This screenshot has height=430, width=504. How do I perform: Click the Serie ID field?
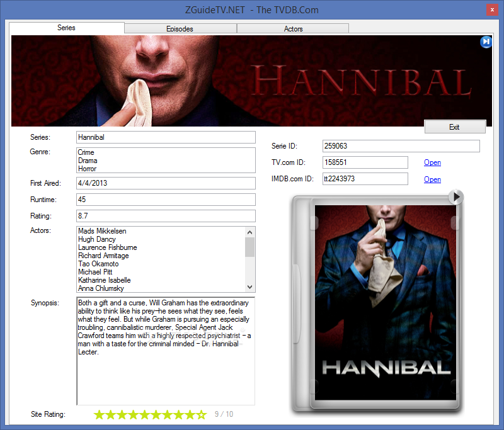click(x=401, y=146)
